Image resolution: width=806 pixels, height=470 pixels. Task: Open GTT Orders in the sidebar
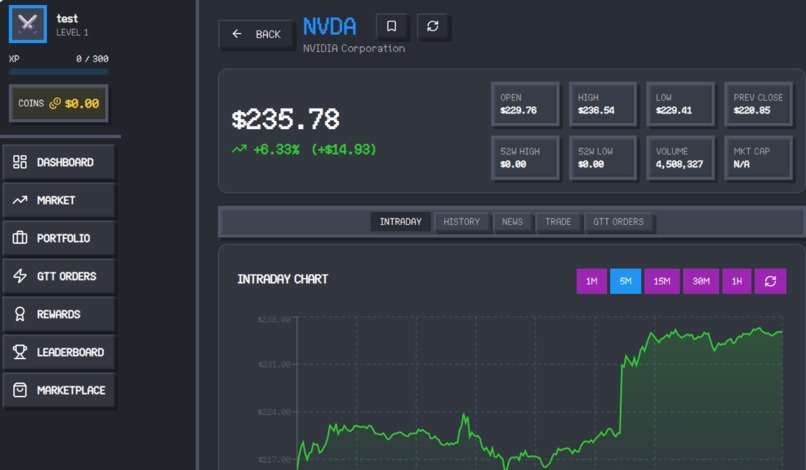[x=59, y=276]
